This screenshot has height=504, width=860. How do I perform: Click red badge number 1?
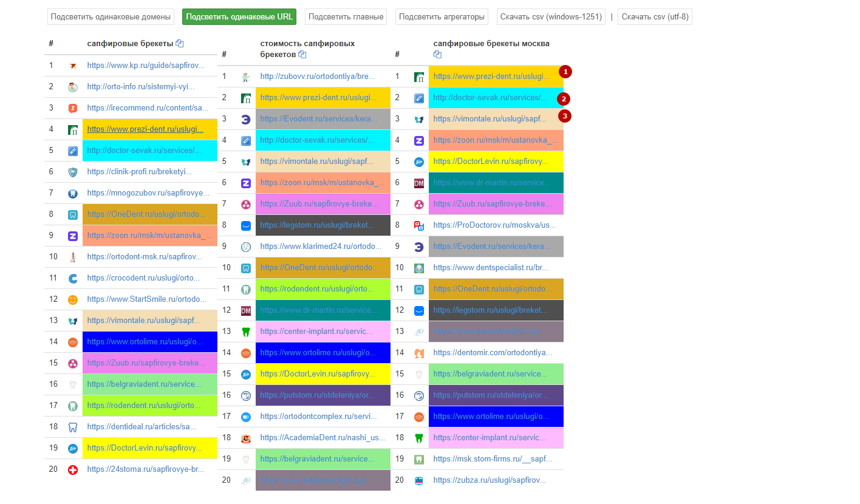(565, 72)
